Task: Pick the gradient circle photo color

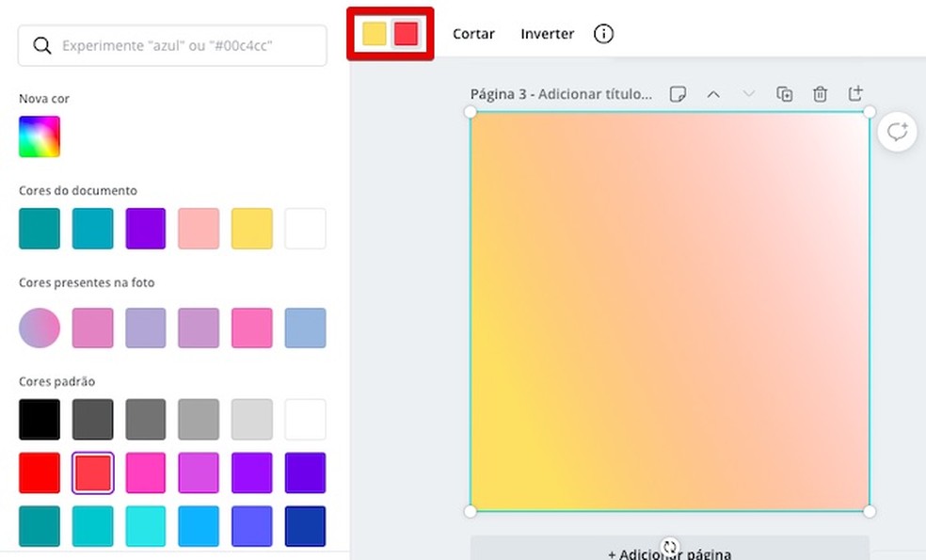Action: (40, 328)
